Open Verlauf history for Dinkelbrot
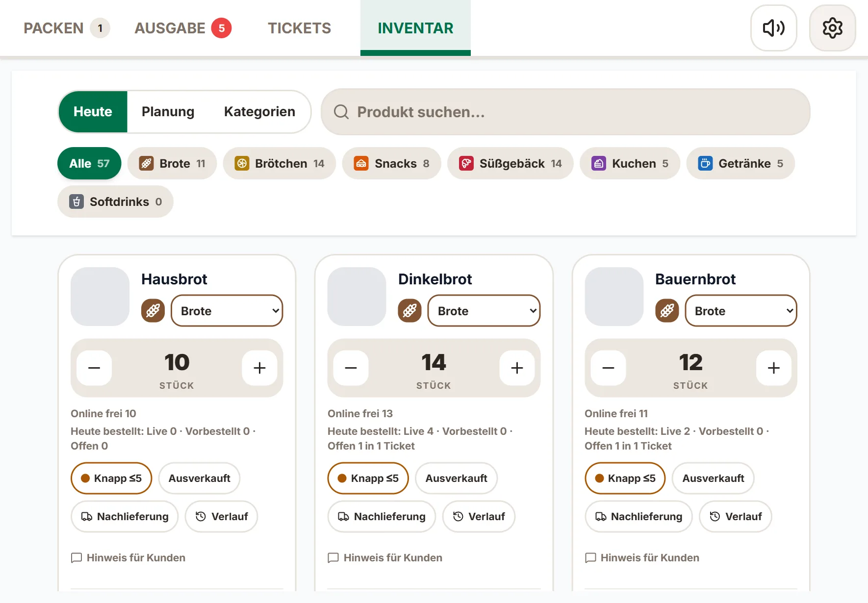The image size is (868, 603). point(479,516)
